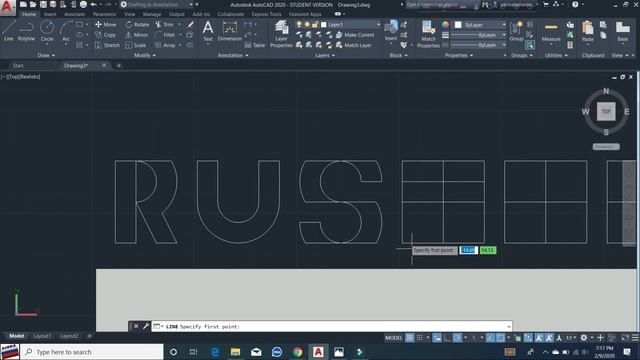The image size is (640, 360).
Task: Open the ByLayer lineweight dropdown
Action: (x=478, y=35)
